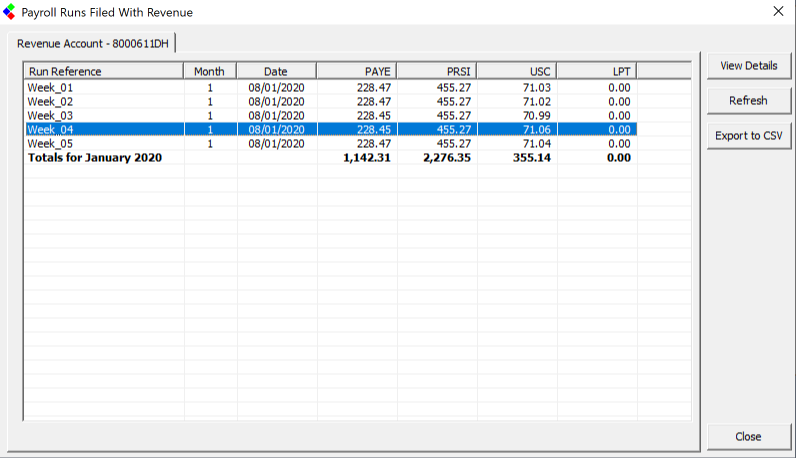Click the app icon in title bar

(x=10, y=12)
